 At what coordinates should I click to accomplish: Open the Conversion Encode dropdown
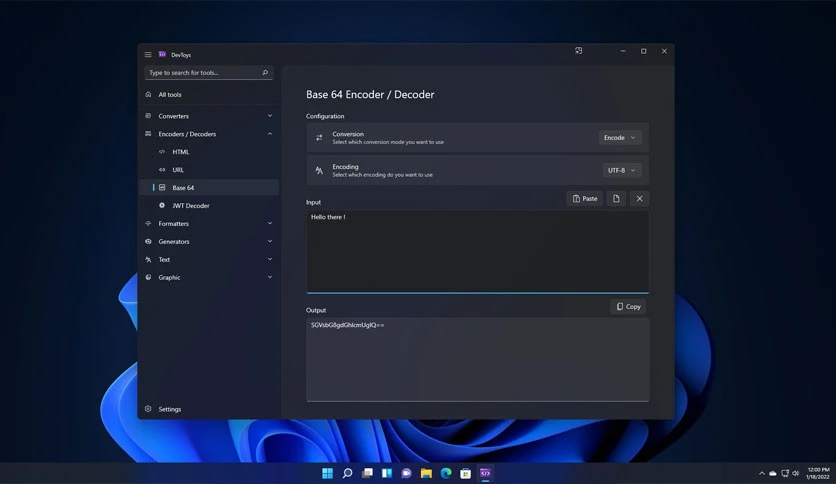[620, 138]
